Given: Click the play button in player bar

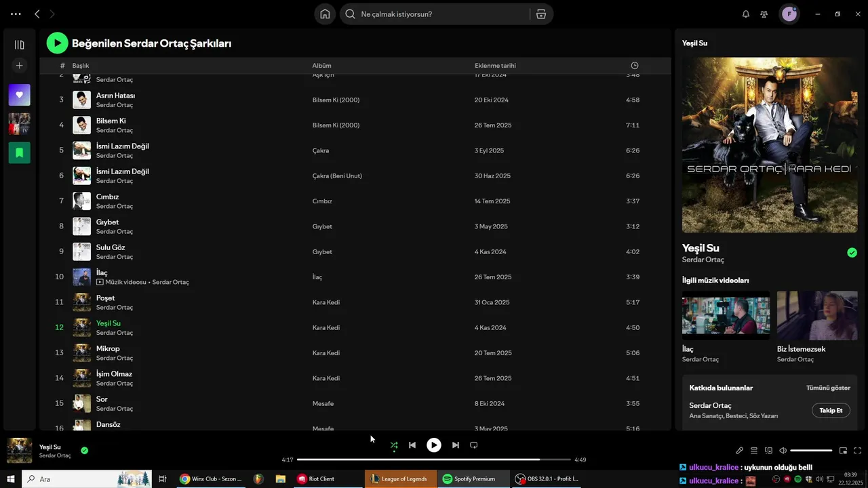Looking at the screenshot, I should (x=434, y=445).
